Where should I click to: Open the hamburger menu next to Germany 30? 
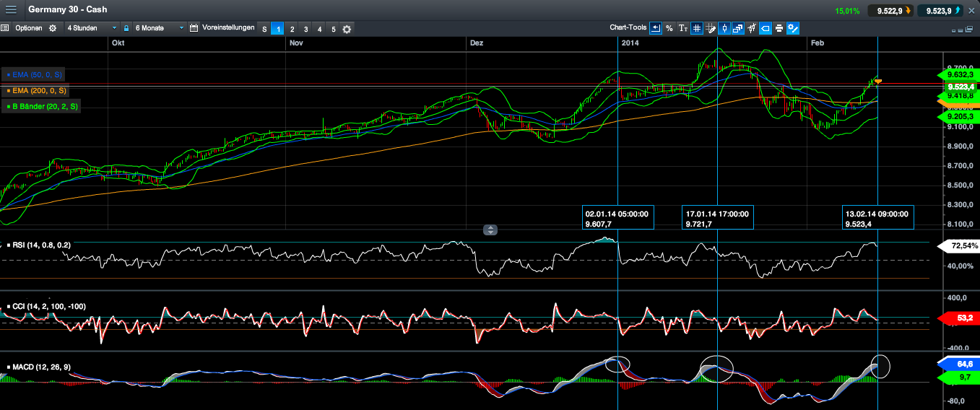point(11,10)
